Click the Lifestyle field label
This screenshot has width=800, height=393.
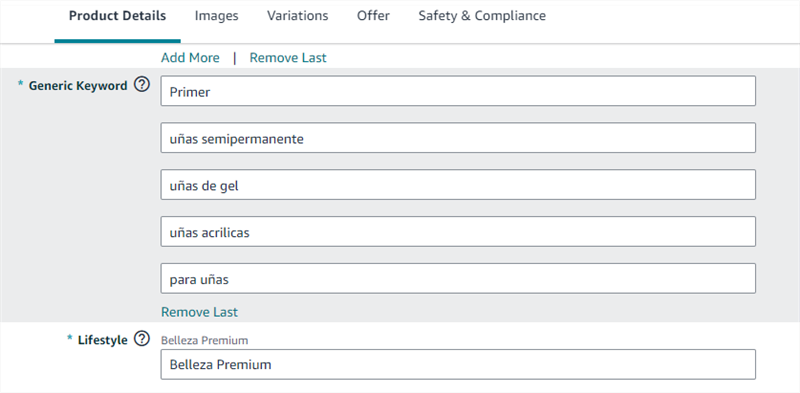click(103, 340)
